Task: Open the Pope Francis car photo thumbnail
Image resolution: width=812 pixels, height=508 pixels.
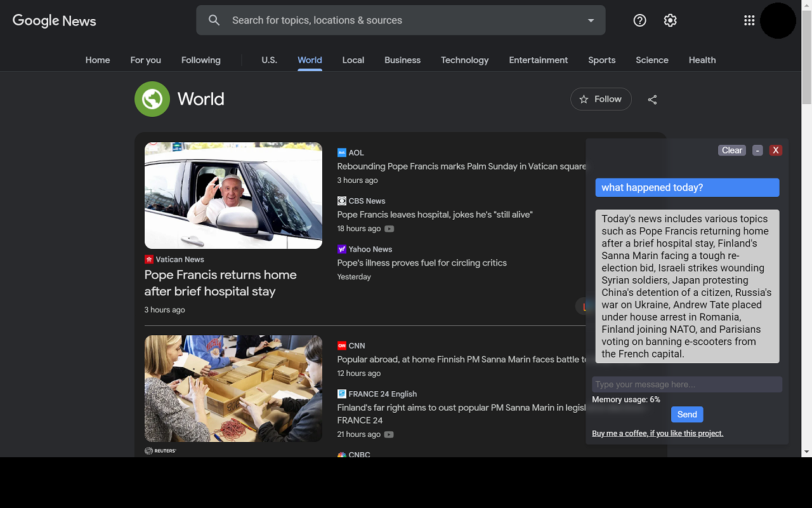Action: coord(233,196)
